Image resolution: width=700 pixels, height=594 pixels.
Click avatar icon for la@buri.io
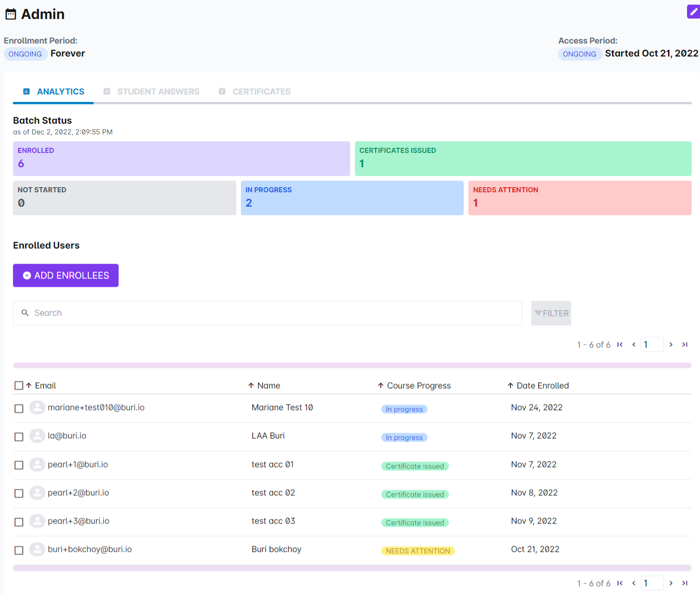pyautogui.click(x=37, y=436)
